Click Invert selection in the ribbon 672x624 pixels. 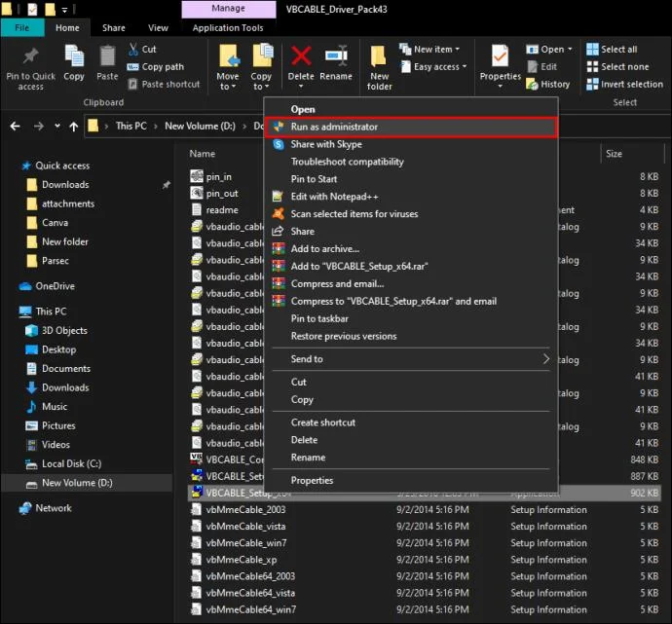(625, 85)
